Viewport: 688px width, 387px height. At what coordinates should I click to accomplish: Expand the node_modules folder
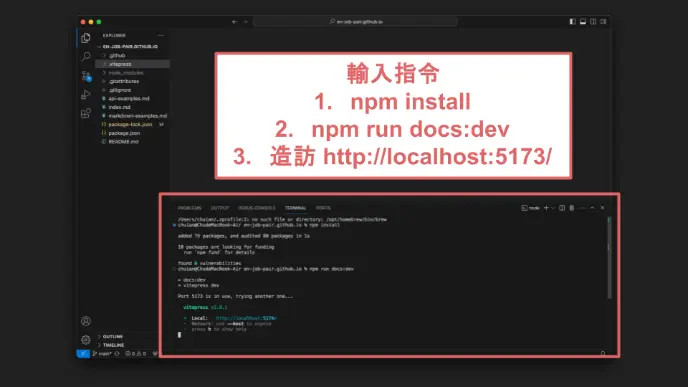pyautogui.click(x=132, y=73)
